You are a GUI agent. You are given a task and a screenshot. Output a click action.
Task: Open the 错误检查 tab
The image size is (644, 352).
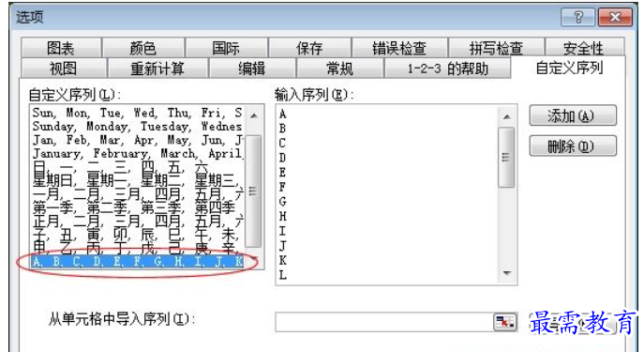398,48
